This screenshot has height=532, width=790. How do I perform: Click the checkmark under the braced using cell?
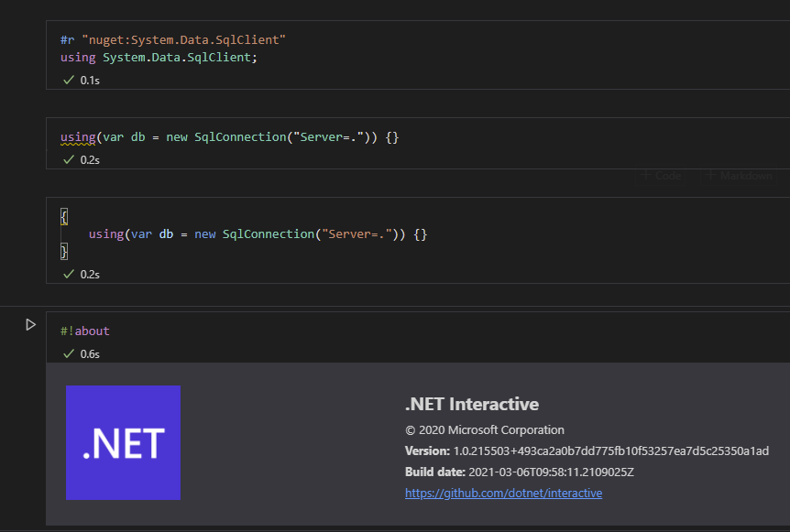tap(69, 273)
